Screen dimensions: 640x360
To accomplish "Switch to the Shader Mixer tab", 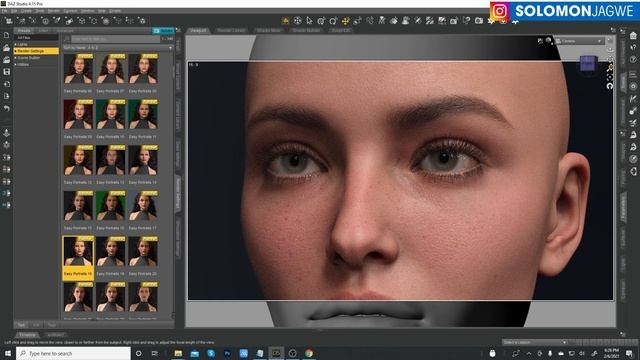I will click(x=269, y=31).
